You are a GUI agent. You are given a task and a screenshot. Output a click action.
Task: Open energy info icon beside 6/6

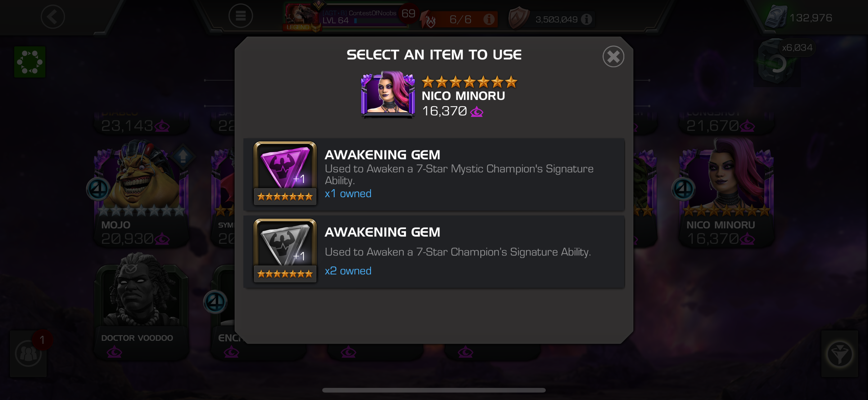pyautogui.click(x=488, y=20)
